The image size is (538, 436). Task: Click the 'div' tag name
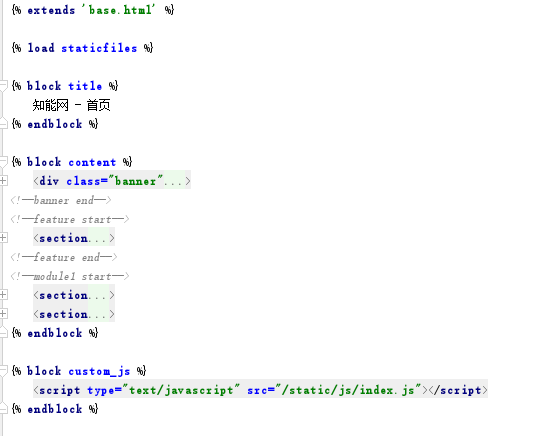coord(49,181)
